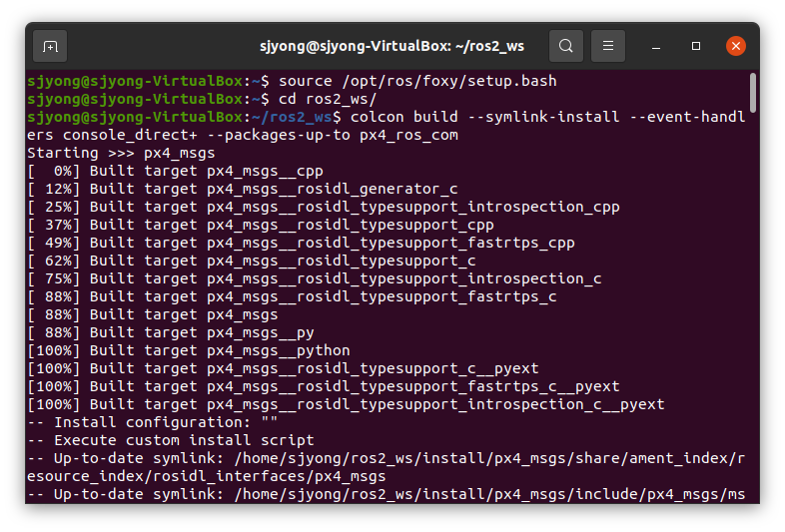Image resolution: width=785 pixels, height=532 pixels.
Task: Click the px4_msgs__rosidl_typesupport_introspection_c__pyext line
Action: 346,405
